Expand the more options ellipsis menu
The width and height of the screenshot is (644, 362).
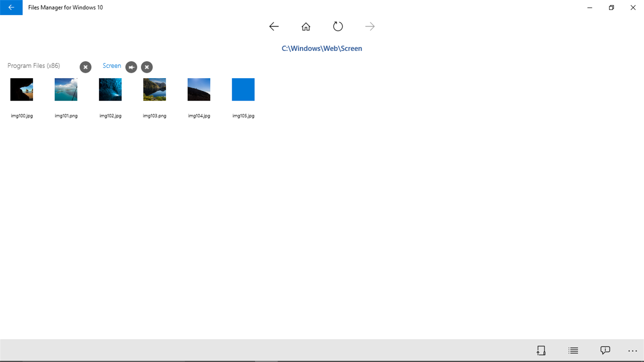point(632,351)
